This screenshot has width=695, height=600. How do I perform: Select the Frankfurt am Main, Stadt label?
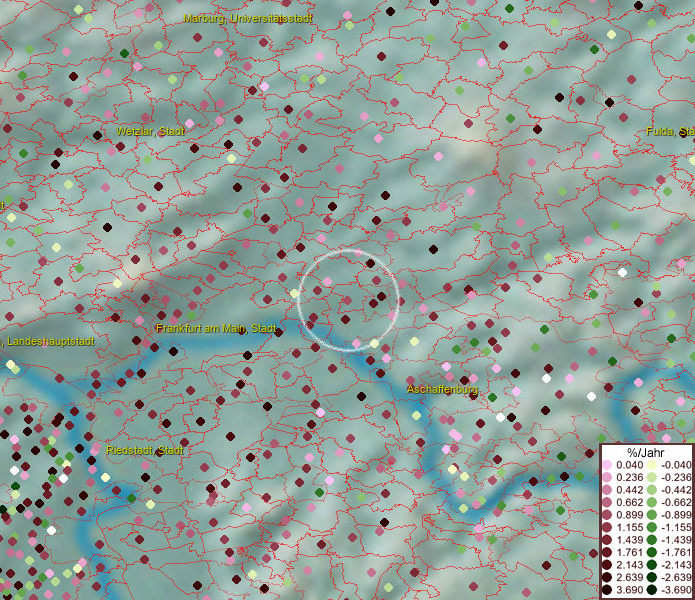point(216,328)
